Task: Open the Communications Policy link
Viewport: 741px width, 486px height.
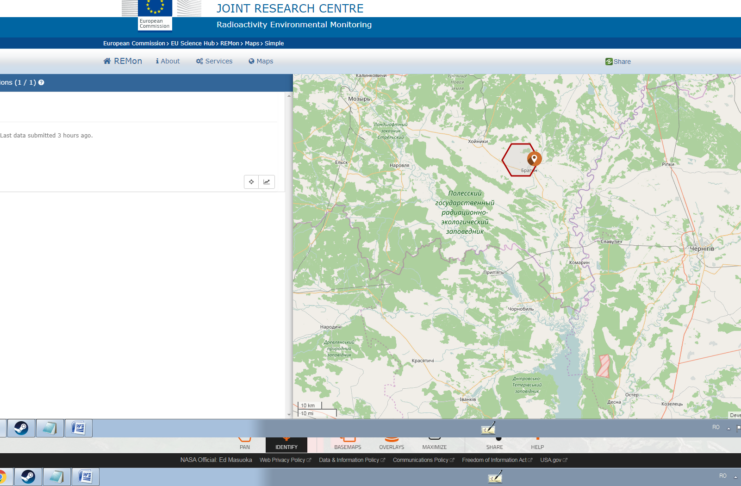Action: pos(423,460)
